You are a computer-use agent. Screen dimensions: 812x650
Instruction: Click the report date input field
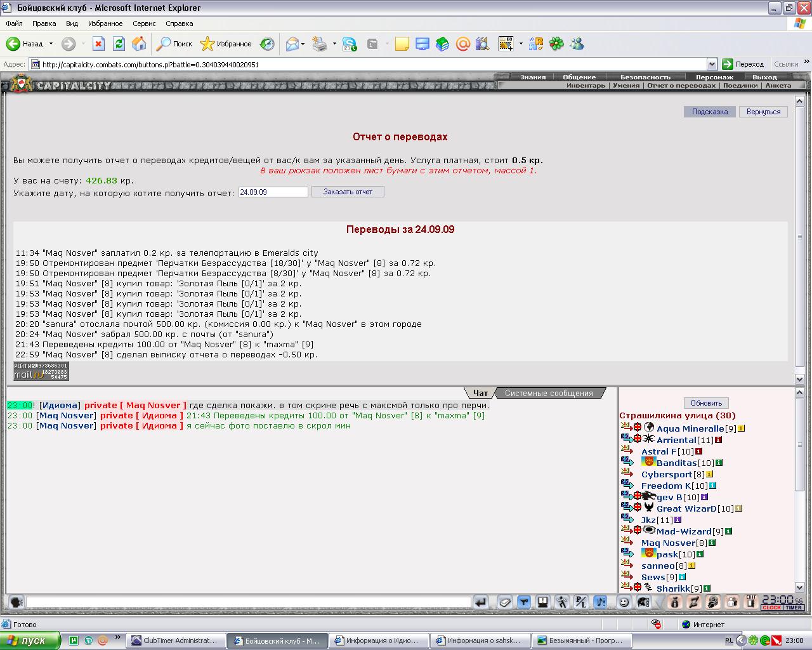(x=273, y=192)
